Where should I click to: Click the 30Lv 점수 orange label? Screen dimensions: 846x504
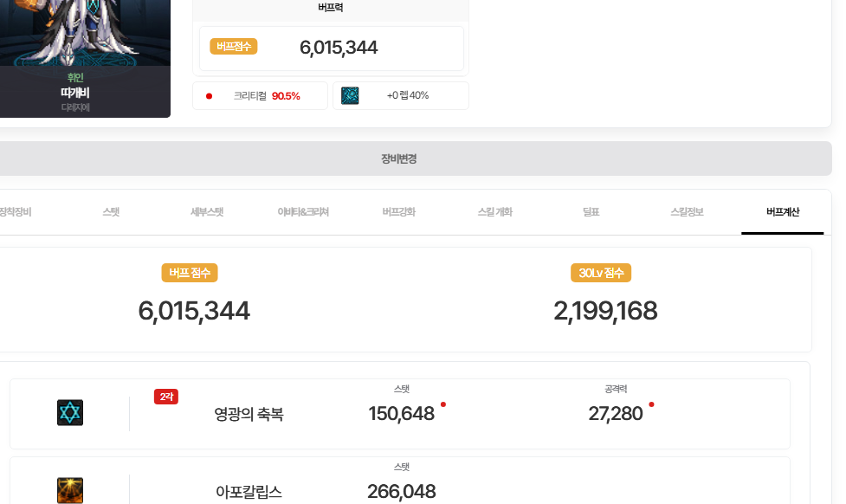[x=601, y=273]
